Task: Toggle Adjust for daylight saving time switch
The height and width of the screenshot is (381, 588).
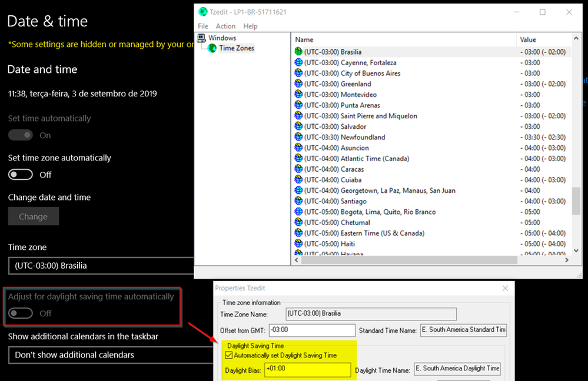Action: pos(21,313)
